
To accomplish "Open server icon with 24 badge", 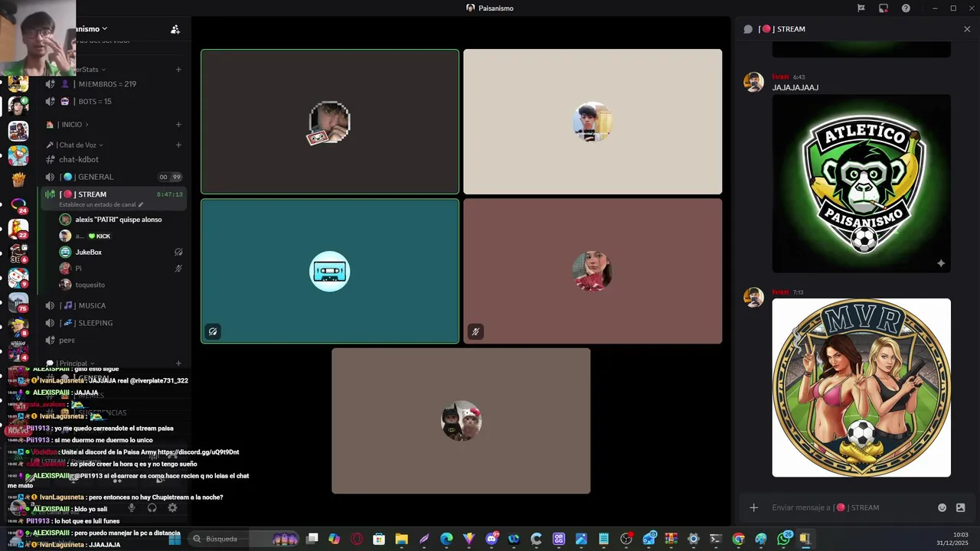I will pyautogui.click(x=18, y=204).
